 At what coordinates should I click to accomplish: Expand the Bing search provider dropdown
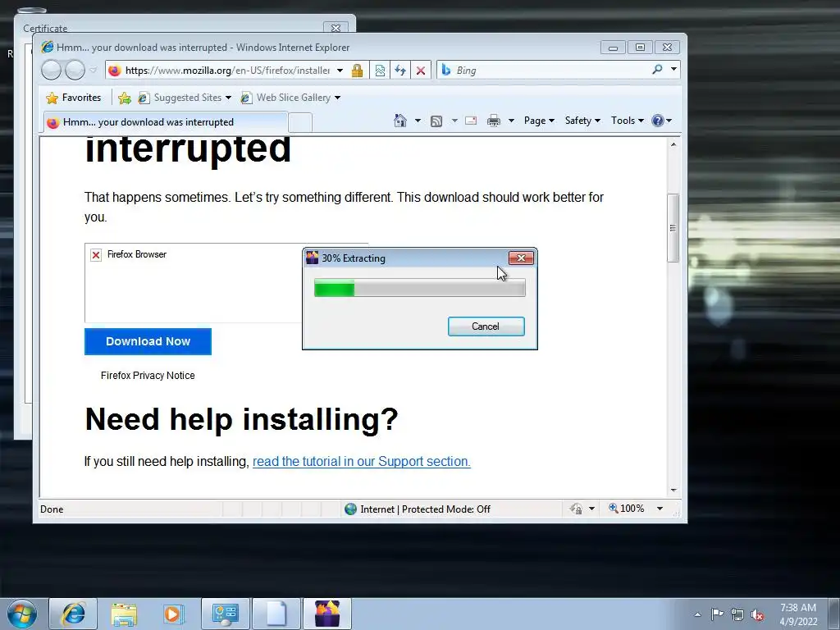coord(673,70)
